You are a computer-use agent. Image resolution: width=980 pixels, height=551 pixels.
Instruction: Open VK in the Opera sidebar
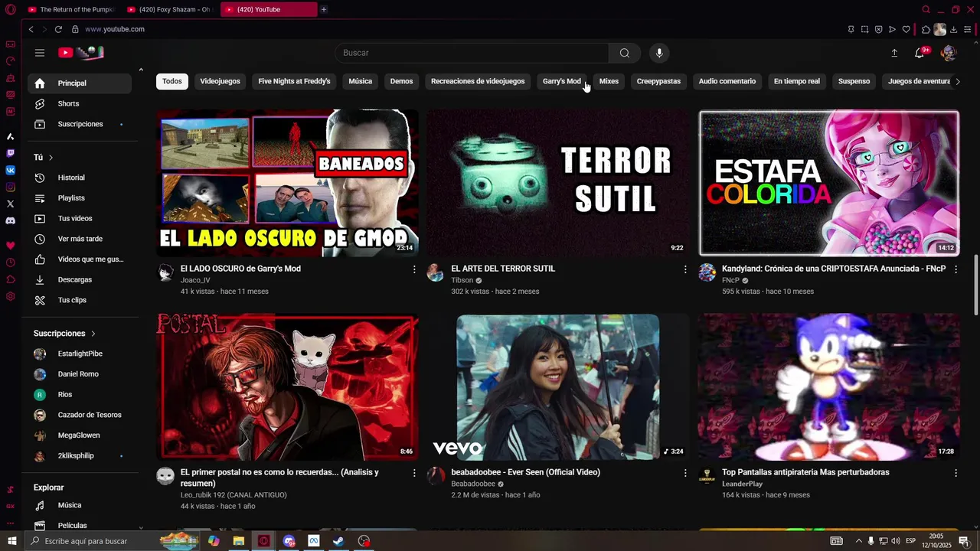[x=11, y=170]
